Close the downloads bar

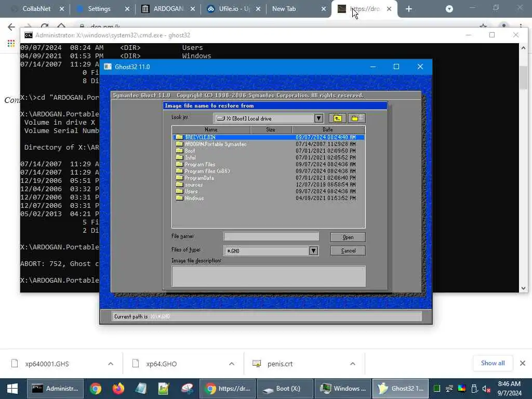click(523, 363)
